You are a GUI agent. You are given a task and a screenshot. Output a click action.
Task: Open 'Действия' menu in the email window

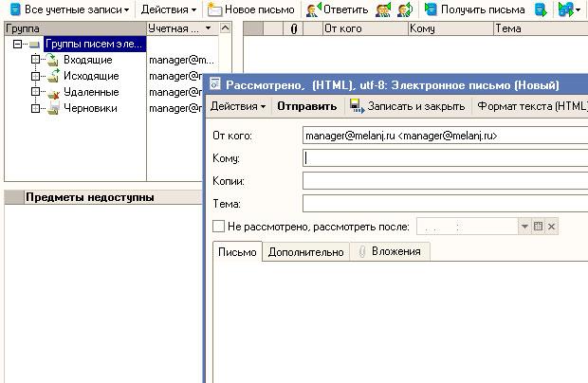pos(237,106)
